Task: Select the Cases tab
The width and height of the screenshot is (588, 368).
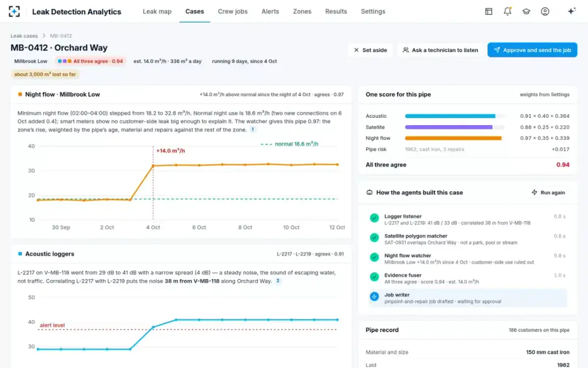Action: (195, 11)
